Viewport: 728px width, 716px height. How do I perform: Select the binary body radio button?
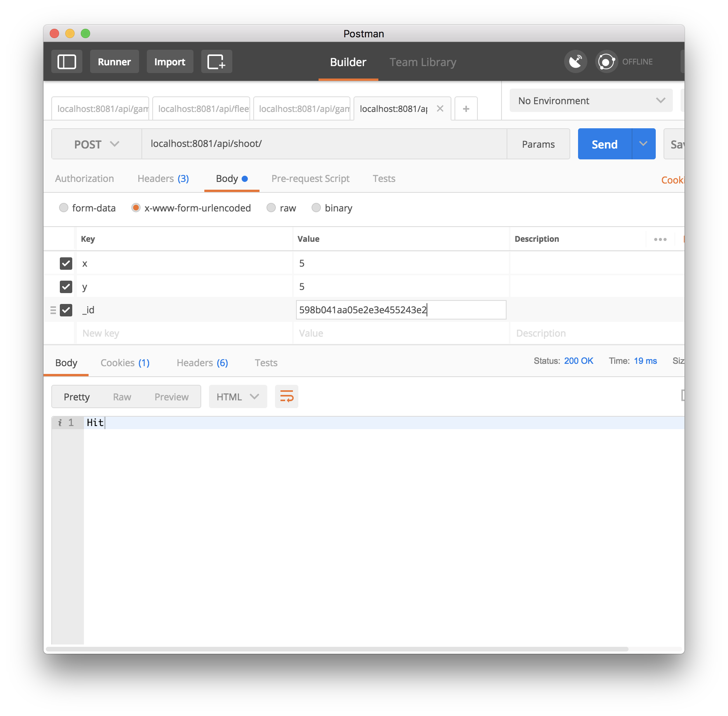click(x=316, y=208)
